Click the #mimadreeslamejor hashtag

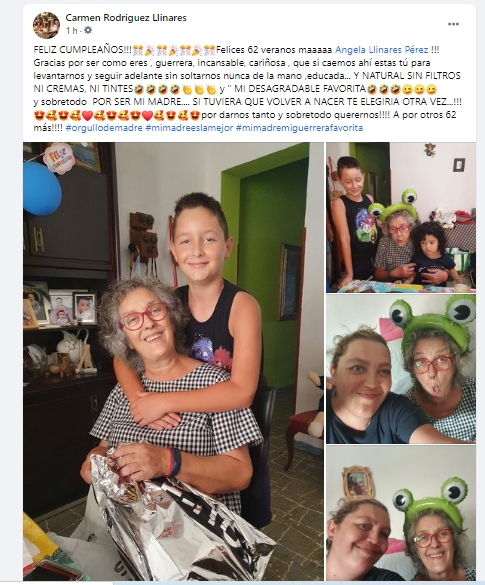point(189,128)
